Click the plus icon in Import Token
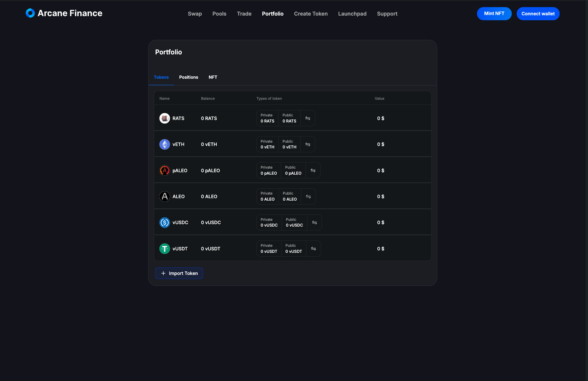Screen dimensions: 588x381 pos(163,273)
